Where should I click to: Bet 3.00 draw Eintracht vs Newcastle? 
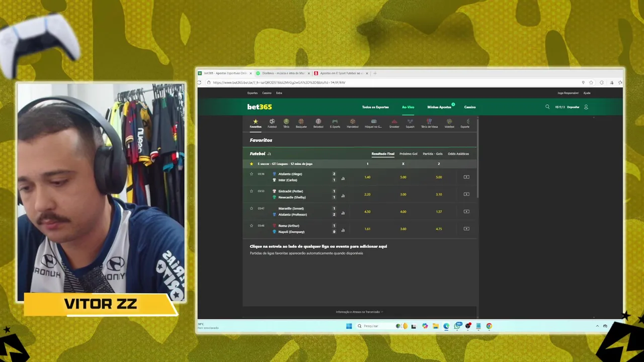[403, 194]
